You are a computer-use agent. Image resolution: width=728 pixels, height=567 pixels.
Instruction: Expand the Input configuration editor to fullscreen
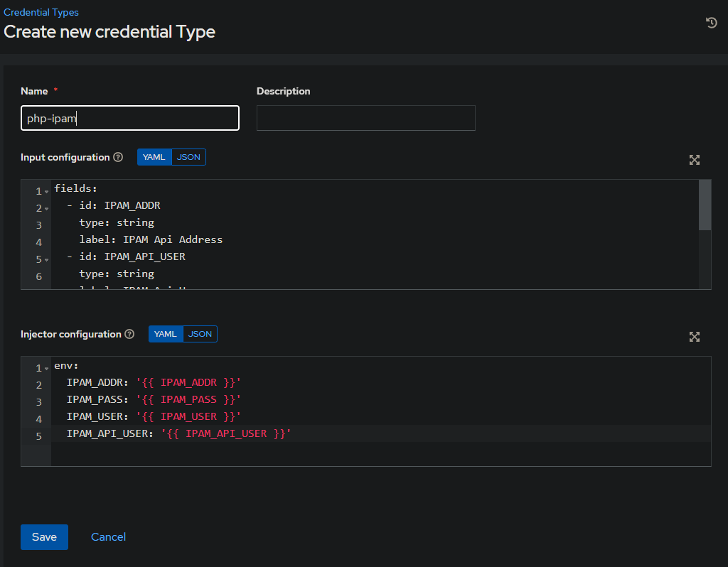[x=695, y=160]
